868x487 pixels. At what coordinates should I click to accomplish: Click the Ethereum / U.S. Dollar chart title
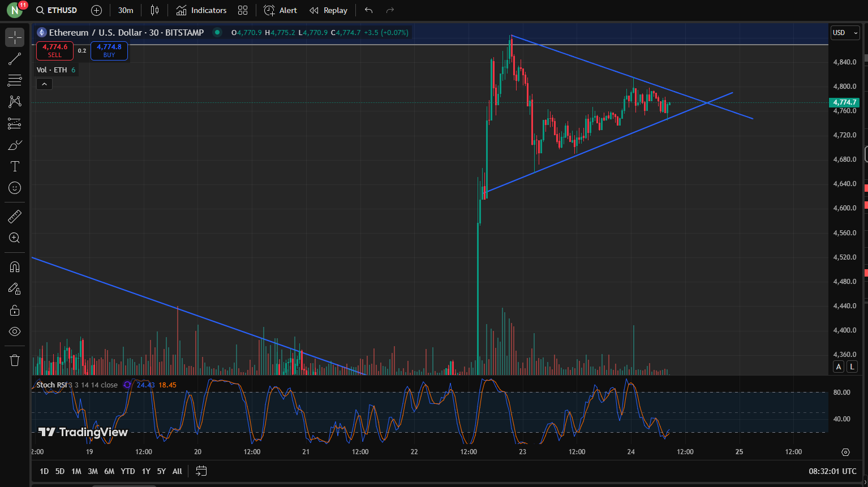126,32
